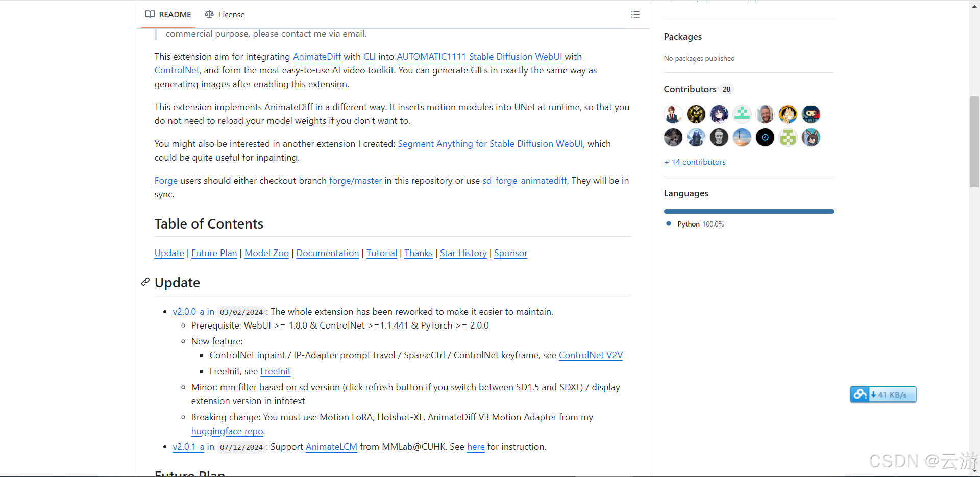Open the README outline menu icon
The height and width of the screenshot is (477, 980).
(x=635, y=14)
